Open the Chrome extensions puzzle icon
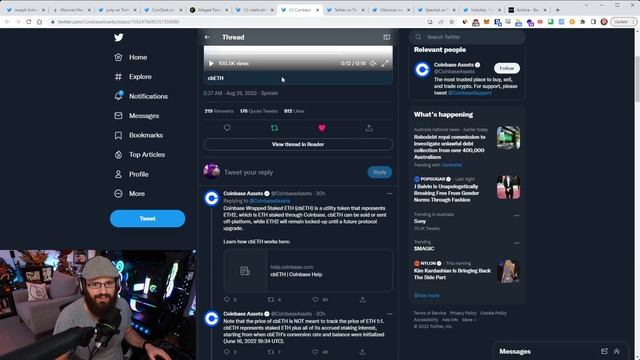640x360 pixels. (x=583, y=22)
